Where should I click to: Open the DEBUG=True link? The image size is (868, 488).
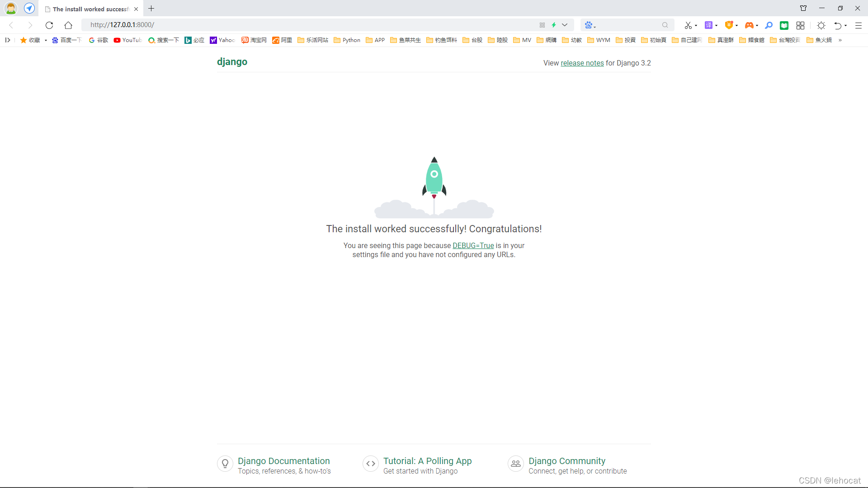tap(473, 245)
